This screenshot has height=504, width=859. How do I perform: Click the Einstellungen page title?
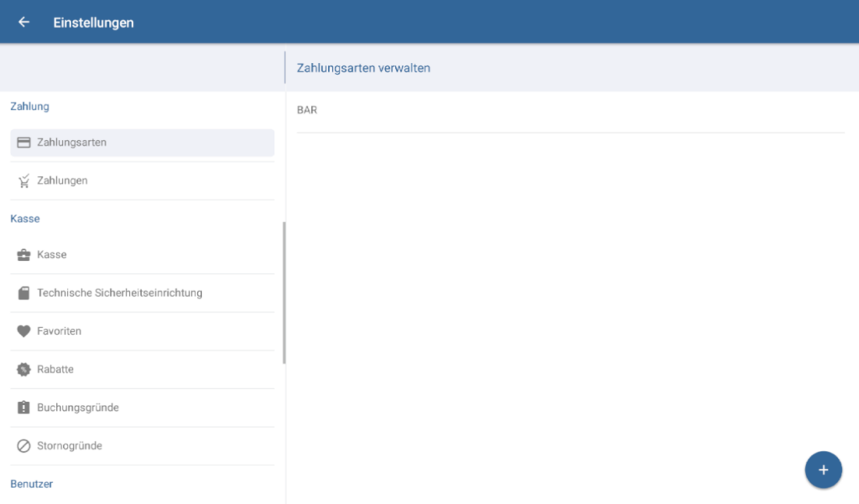(x=93, y=23)
